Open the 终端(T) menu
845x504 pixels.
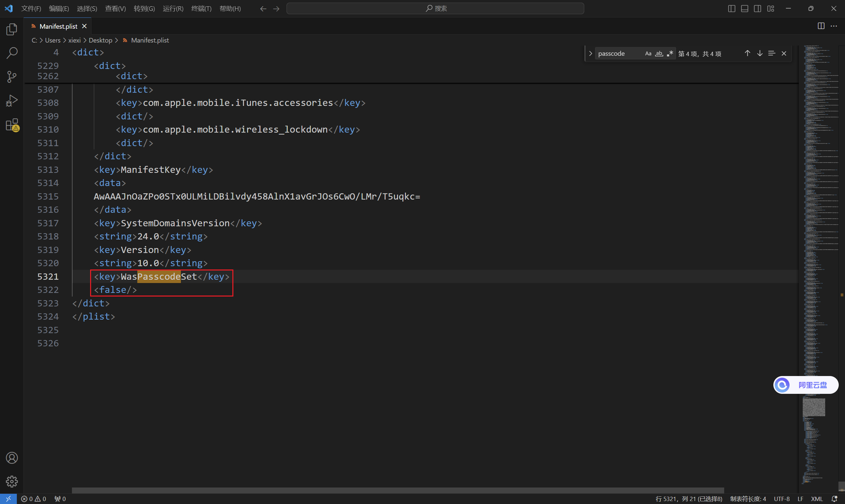pos(201,9)
